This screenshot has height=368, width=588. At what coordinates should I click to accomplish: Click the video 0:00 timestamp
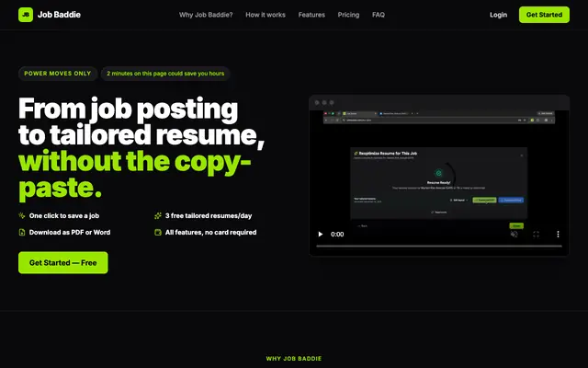pyautogui.click(x=337, y=235)
